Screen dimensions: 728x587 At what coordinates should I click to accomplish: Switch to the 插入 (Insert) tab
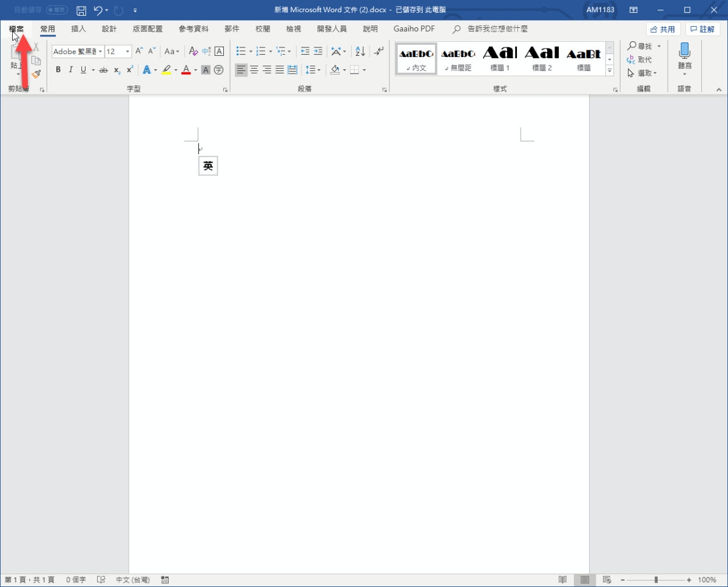(x=78, y=29)
